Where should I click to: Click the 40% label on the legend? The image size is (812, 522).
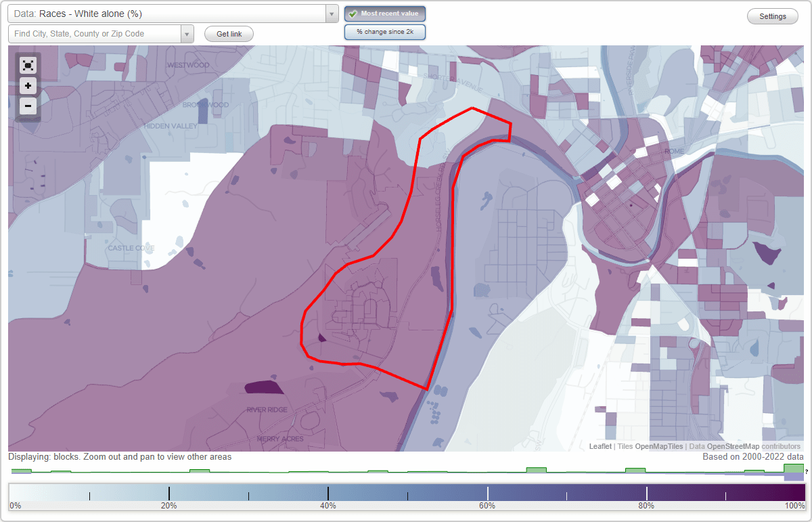(328, 506)
